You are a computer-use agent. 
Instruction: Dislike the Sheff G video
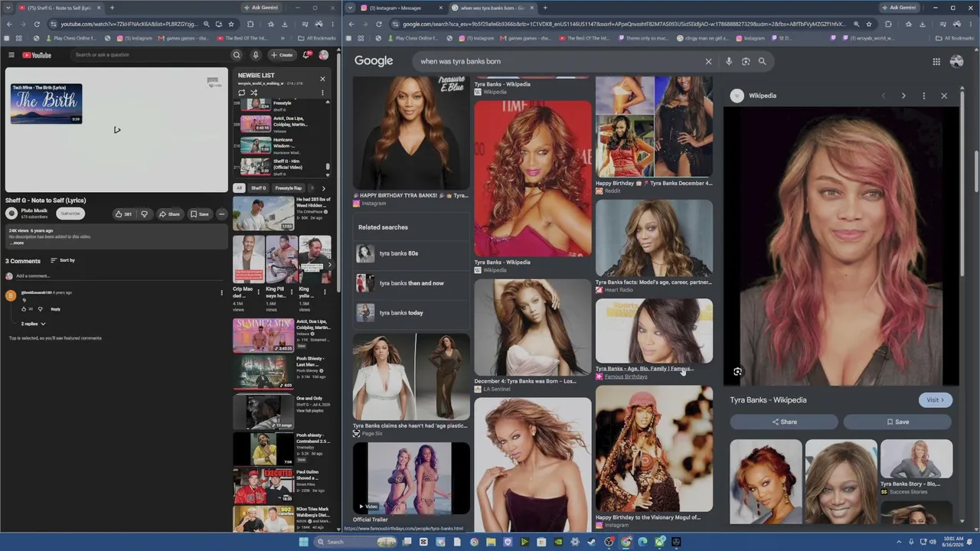pyautogui.click(x=144, y=214)
